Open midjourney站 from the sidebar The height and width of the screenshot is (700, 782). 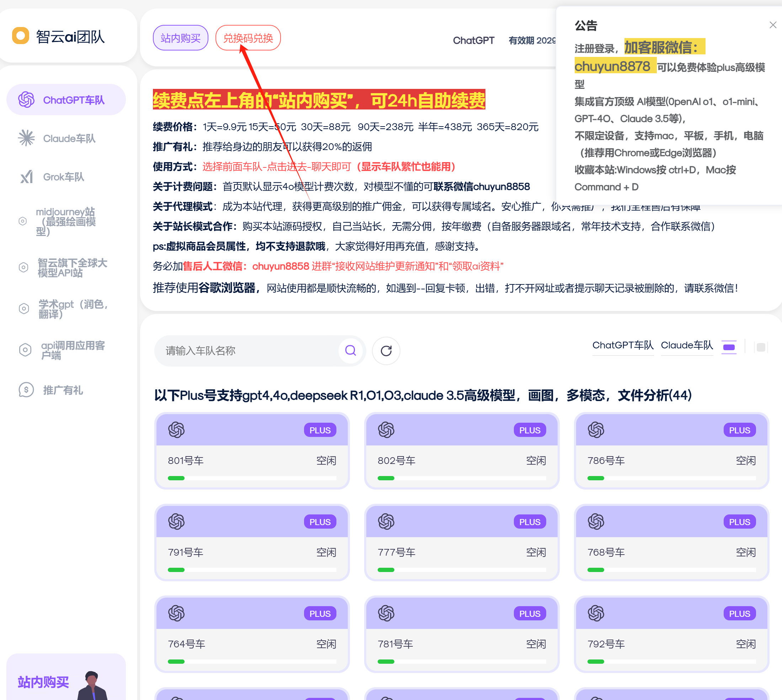click(x=65, y=221)
